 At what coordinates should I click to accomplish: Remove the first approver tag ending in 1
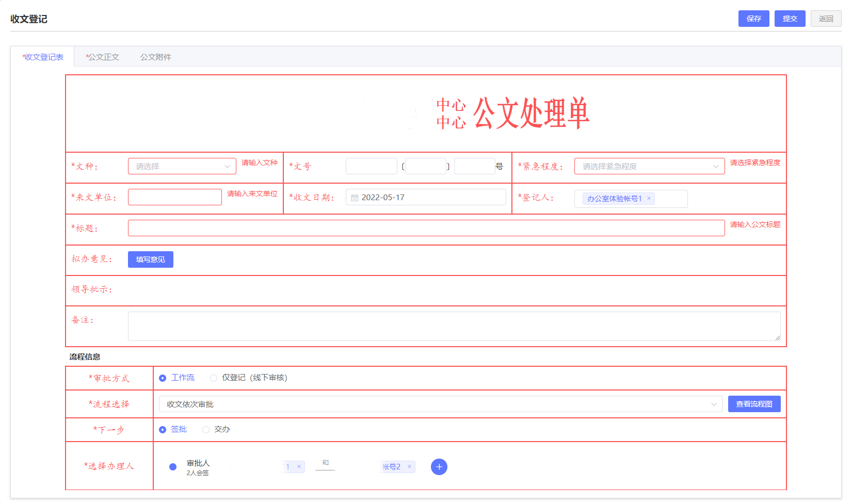(x=299, y=467)
